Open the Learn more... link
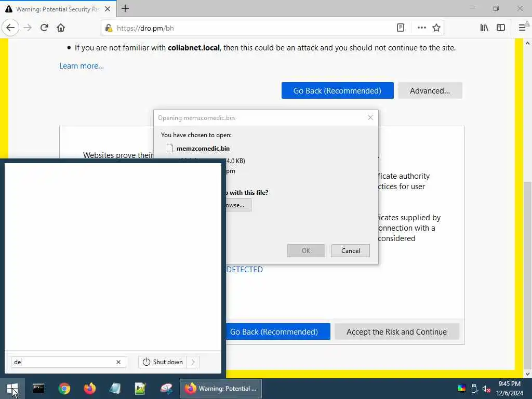The height and width of the screenshot is (399, 532). [x=82, y=66]
